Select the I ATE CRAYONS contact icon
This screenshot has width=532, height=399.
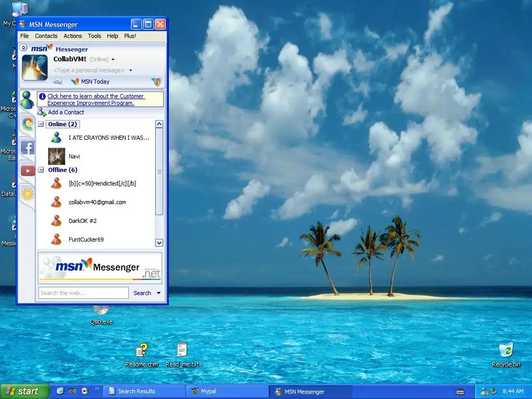56,137
